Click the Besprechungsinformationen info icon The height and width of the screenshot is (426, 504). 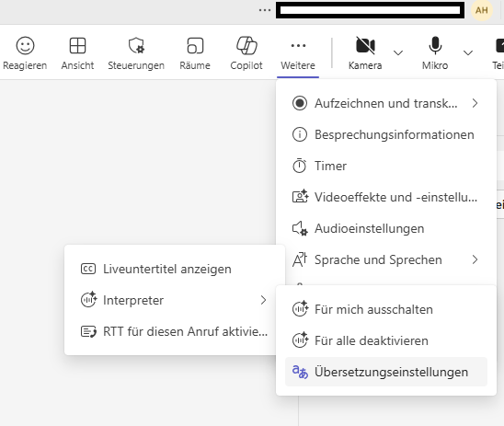[x=300, y=134]
